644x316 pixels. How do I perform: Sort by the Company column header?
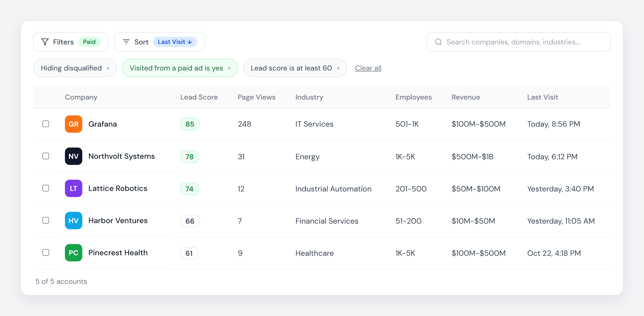tap(81, 97)
